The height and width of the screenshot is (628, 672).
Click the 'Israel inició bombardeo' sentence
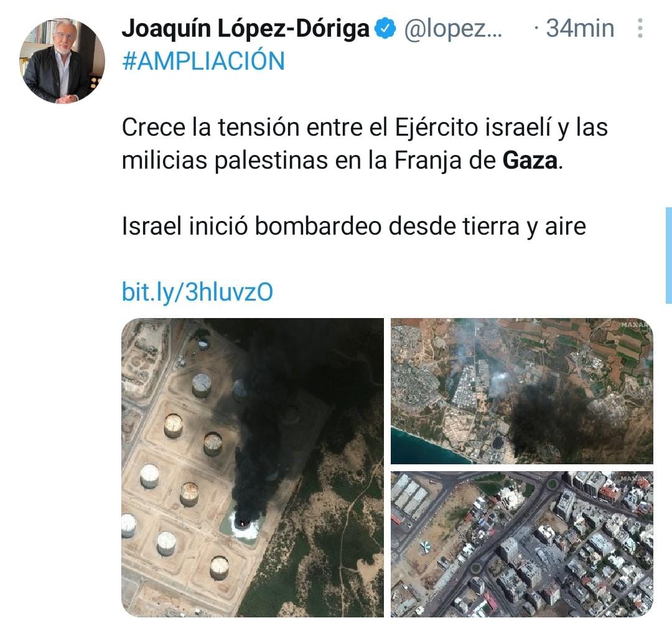click(x=353, y=227)
